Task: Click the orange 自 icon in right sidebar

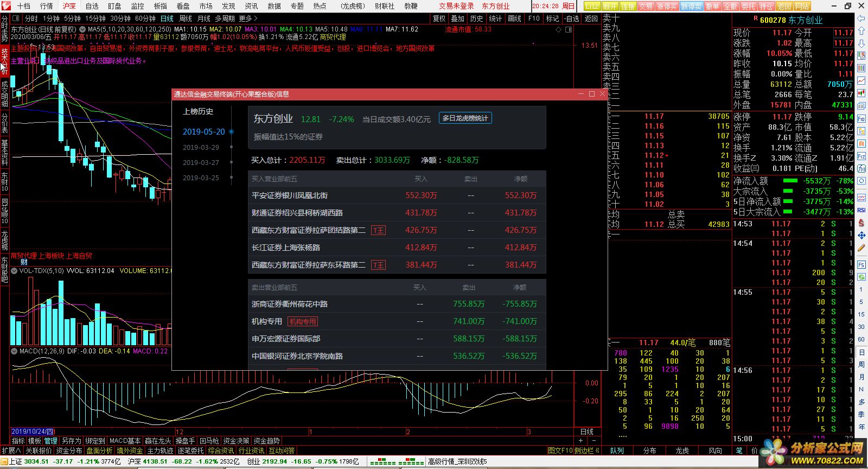Action: coord(861,144)
